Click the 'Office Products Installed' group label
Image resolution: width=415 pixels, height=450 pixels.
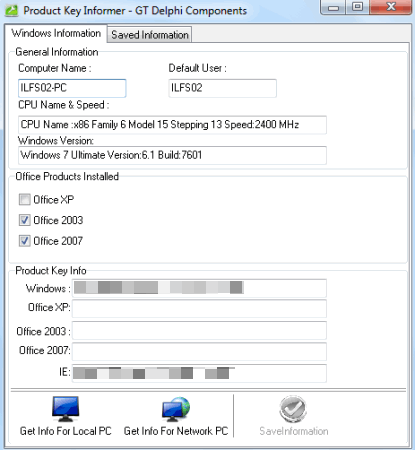tap(67, 176)
